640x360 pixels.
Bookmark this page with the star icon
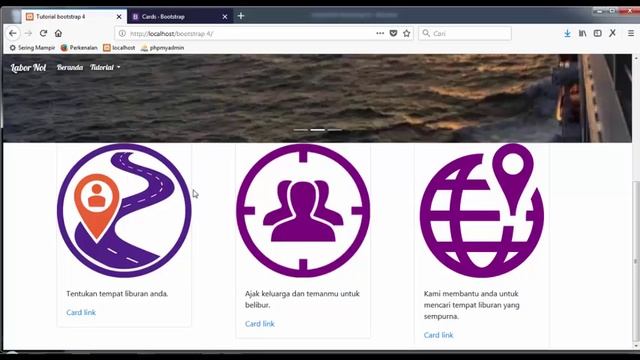tap(407, 33)
